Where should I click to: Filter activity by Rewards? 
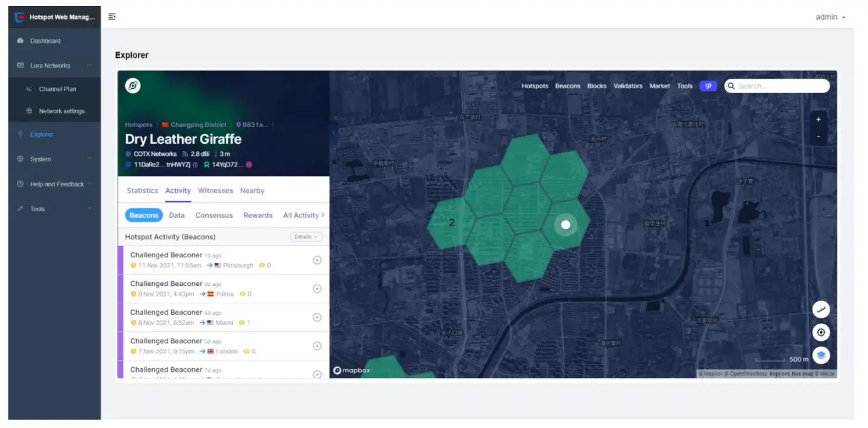coord(258,215)
